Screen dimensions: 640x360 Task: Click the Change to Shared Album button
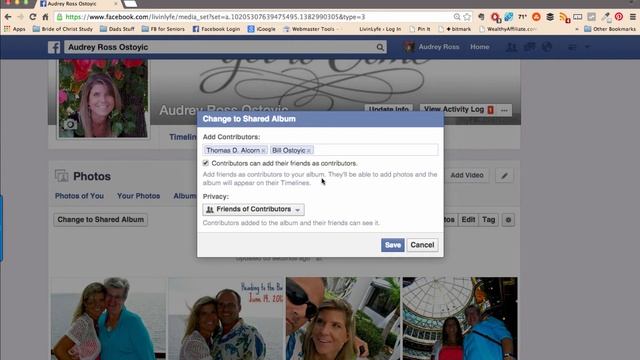[x=100, y=220]
